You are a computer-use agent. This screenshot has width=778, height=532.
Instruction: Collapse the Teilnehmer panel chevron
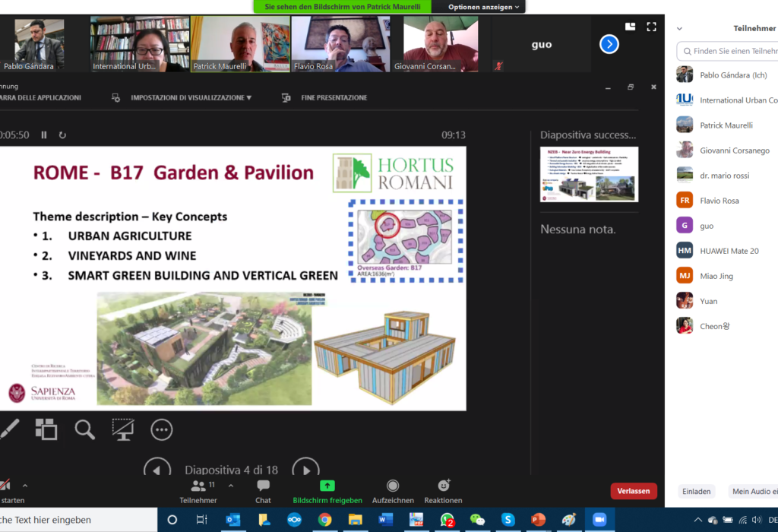[680, 27]
